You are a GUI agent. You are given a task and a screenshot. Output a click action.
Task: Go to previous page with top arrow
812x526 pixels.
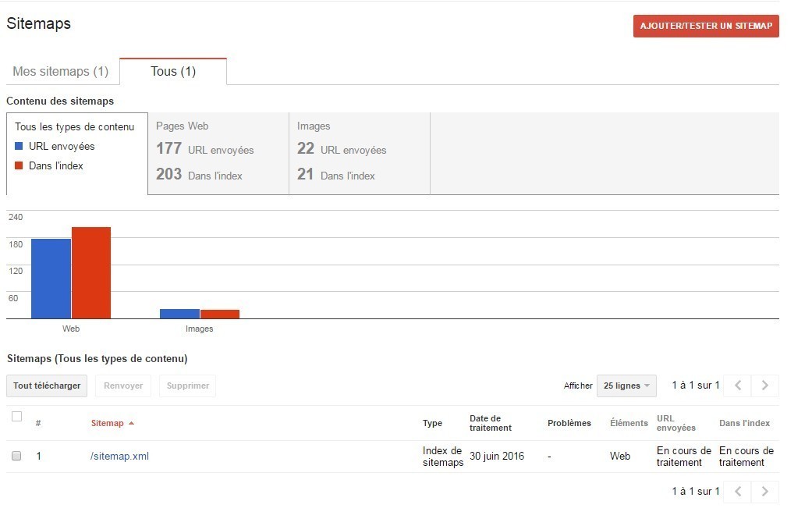737,386
